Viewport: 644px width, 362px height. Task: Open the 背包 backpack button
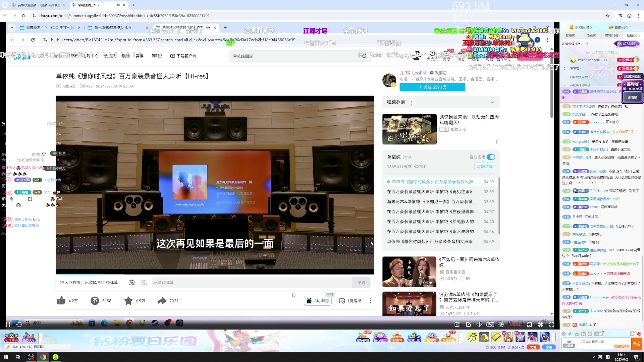pos(549,347)
